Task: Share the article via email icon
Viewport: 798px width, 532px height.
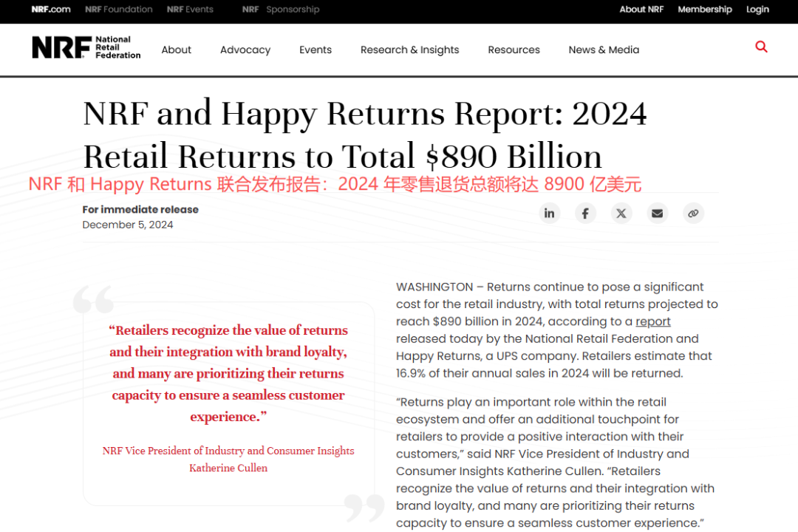Action: 657,214
